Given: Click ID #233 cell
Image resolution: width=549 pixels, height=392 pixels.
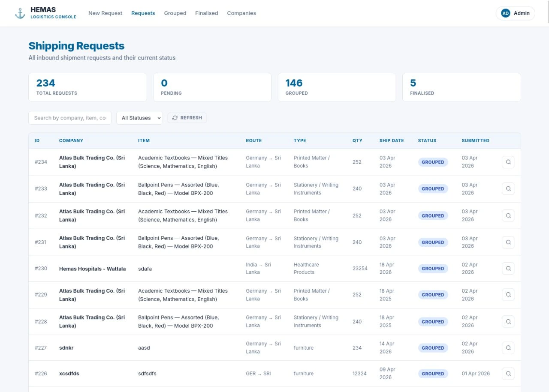Looking at the screenshot, I should point(41,189).
